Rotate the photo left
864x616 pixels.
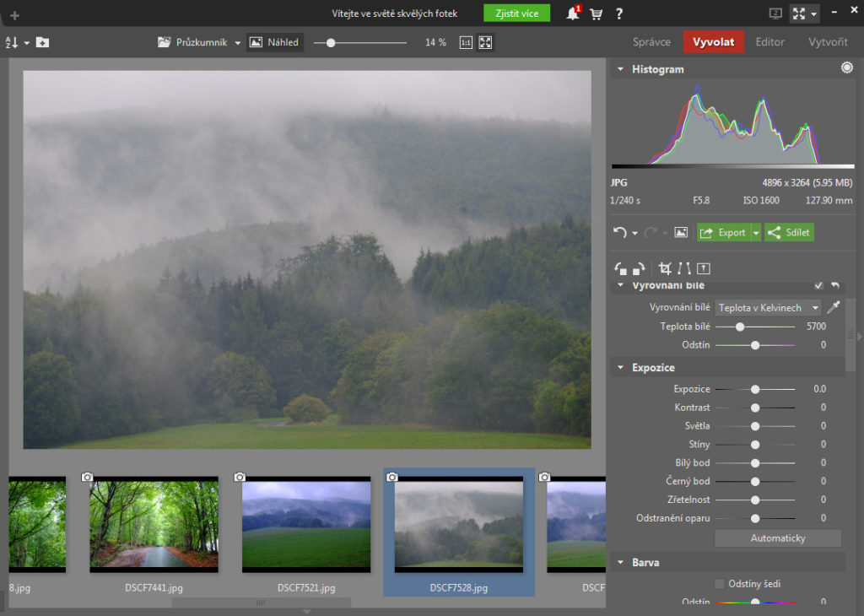[x=621, y=268]
